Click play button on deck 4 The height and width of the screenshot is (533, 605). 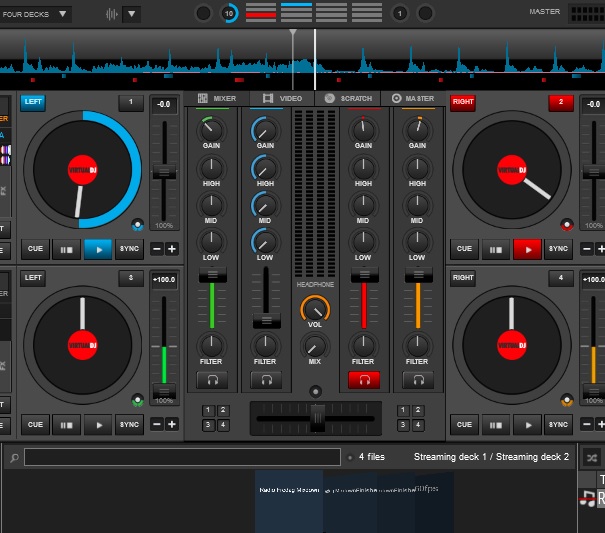pyautogui.click(x=527, y=425)
